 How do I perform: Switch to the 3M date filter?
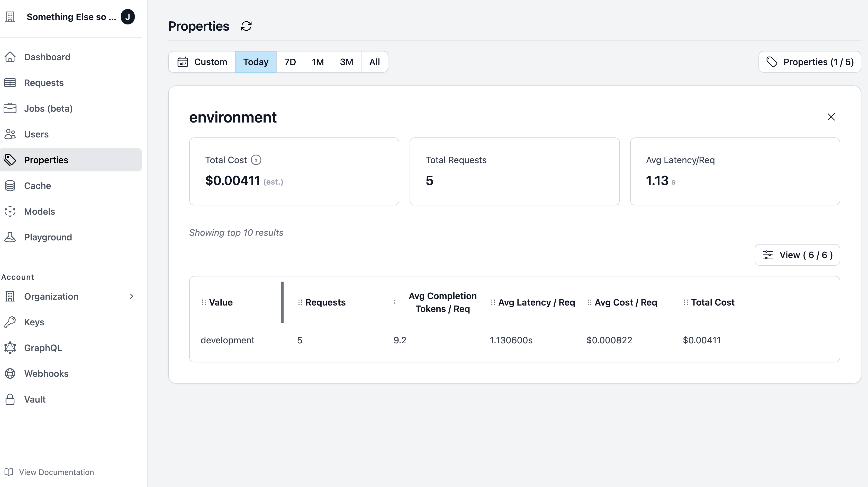click(346, 62)
